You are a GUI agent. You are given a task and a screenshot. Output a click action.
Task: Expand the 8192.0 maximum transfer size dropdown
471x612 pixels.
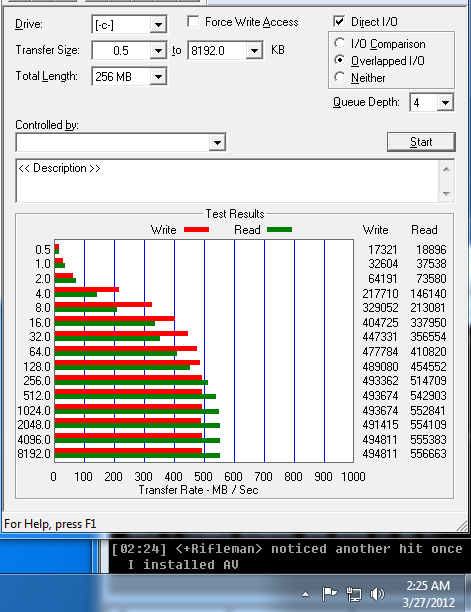(254, 51)
